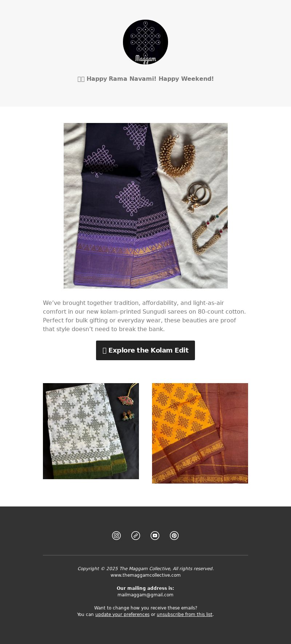Click the Our mailing address is label
291x644 pixels.
tap(145, 588)
